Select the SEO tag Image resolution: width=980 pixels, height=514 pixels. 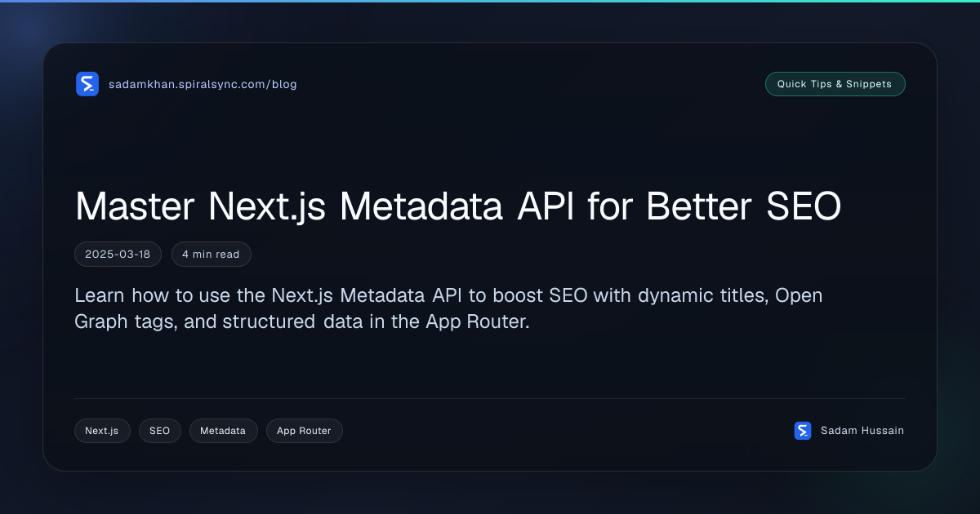point(160,431)
